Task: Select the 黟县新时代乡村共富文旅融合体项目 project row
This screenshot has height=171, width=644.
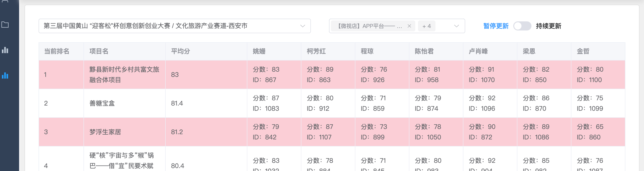Action: (x=124, y=75)
